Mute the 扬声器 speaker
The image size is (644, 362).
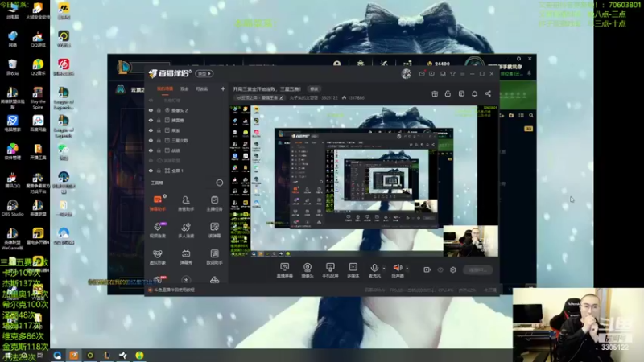click(x=397, y=270)
